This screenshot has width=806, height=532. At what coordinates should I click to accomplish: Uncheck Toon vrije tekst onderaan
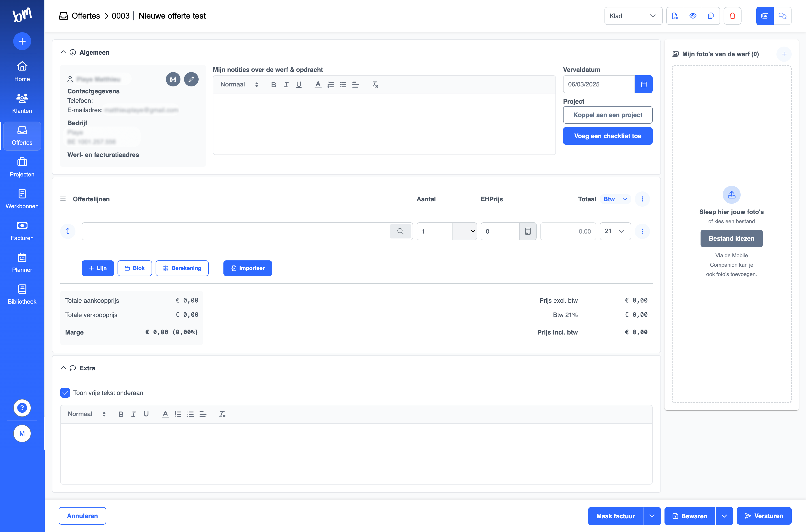point(65,393)
